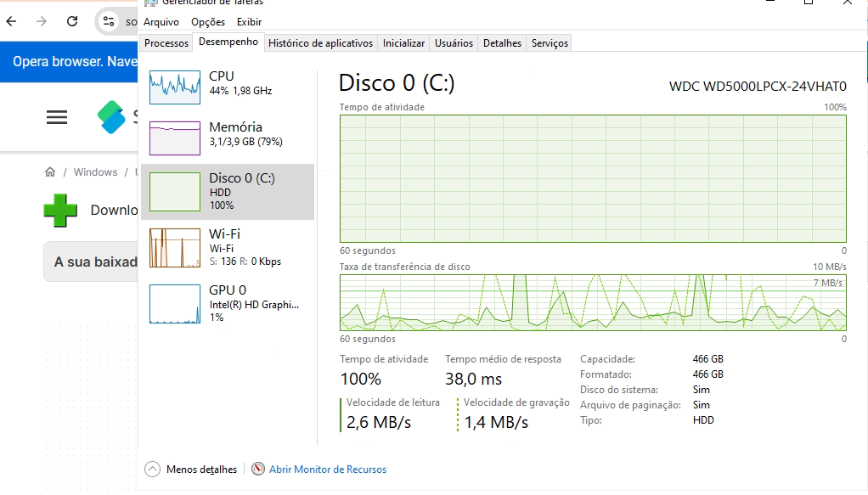The image size is (868, 495).
Task: Select the Wi-Fi S: 136 Kbps entry
Action: (228, 248)
